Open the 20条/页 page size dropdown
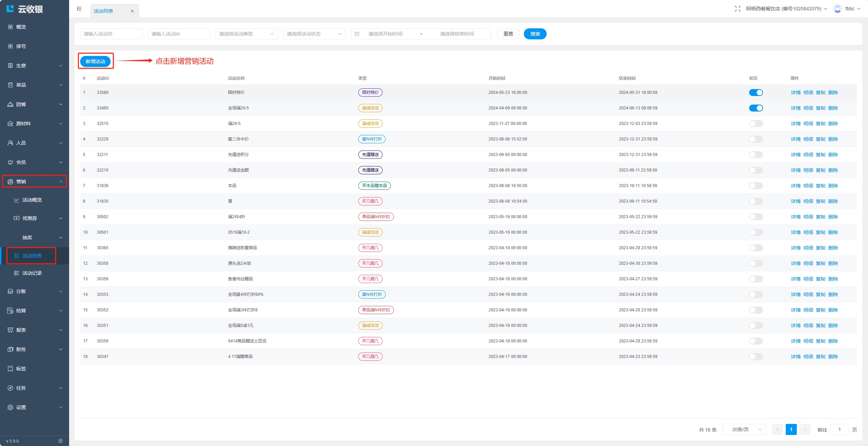 point(744,429)
